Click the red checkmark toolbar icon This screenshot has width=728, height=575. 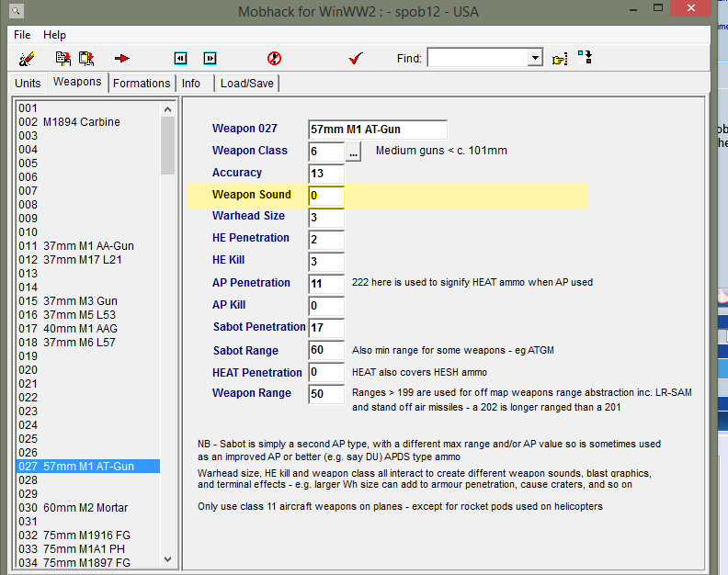pos(356,58)
